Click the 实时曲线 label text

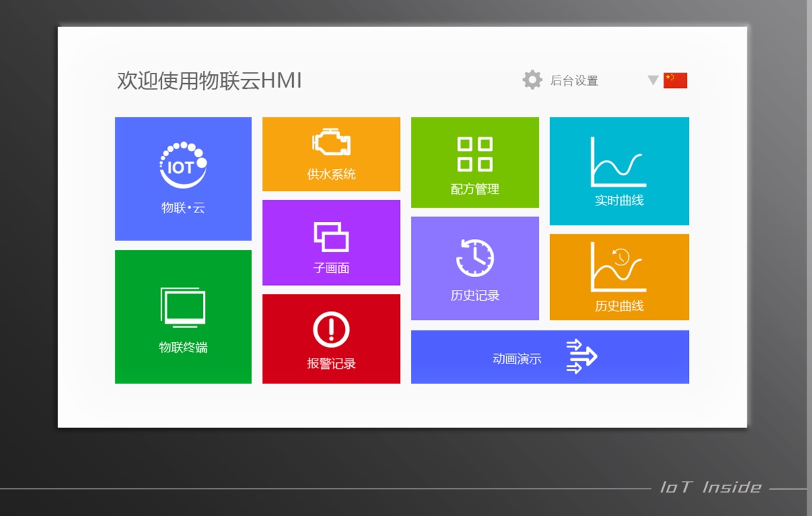click(619, 201)
